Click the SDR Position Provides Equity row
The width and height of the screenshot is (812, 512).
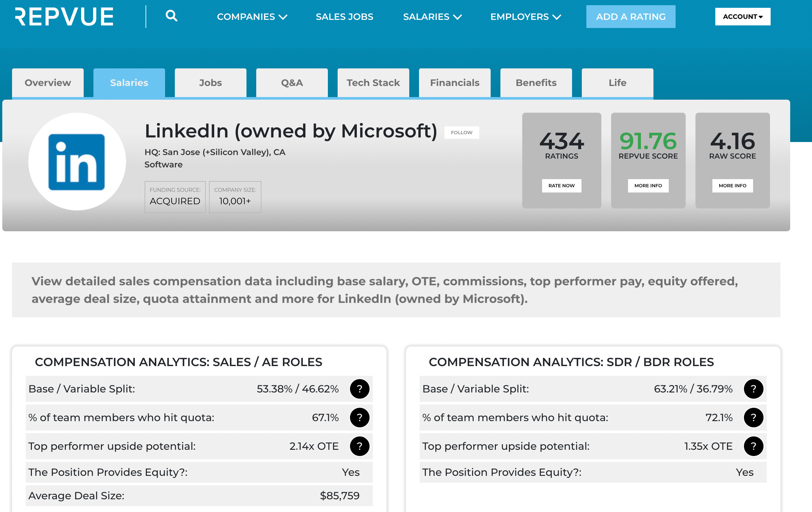(x=593, y=472)
